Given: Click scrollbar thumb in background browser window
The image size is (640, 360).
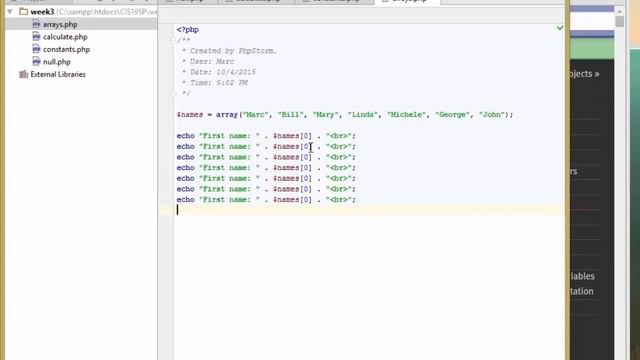Looking at the screenshot, I should tap(620, 21).
